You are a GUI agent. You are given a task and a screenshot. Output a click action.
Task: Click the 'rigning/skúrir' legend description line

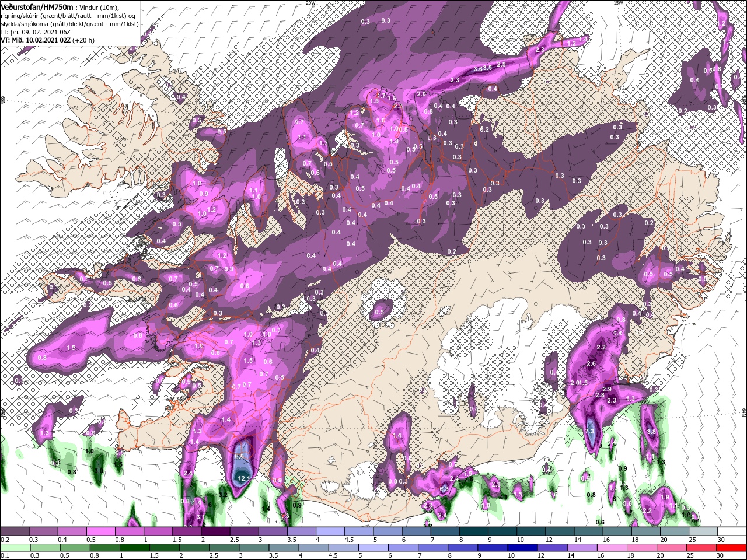[x=68, y=15]
